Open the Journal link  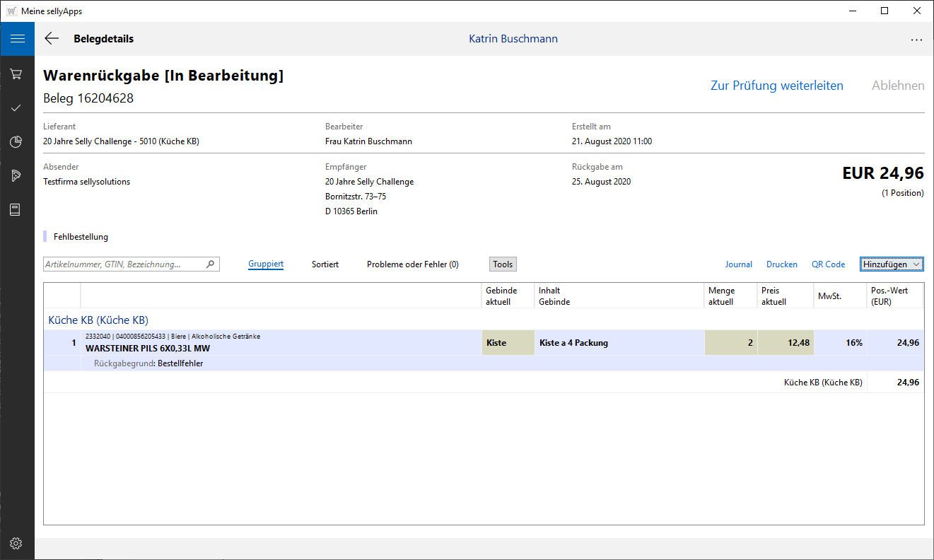click(738, 264)
